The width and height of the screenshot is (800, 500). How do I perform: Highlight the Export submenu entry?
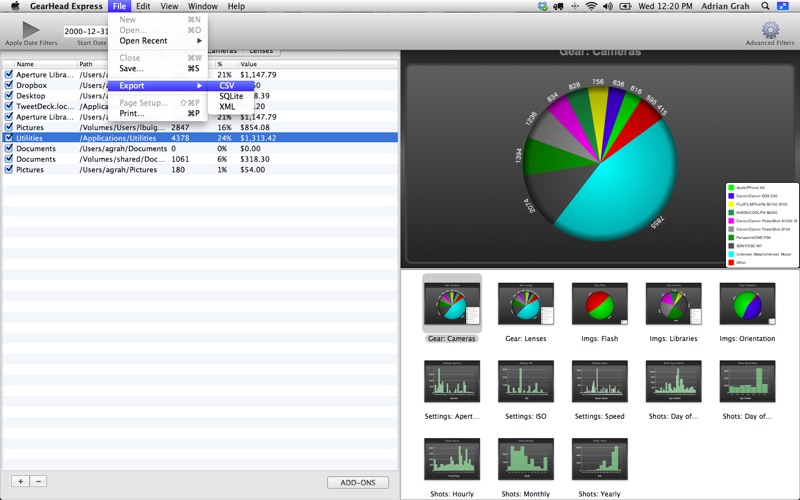click(x=158, y=86)
